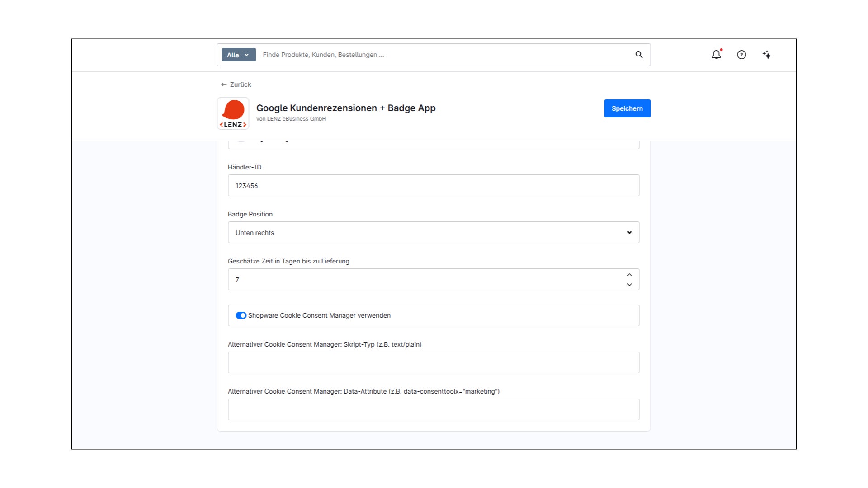Go back via Zurück link
The width and height of the screenshot is (868, 488).
click(x=236, y=84)
